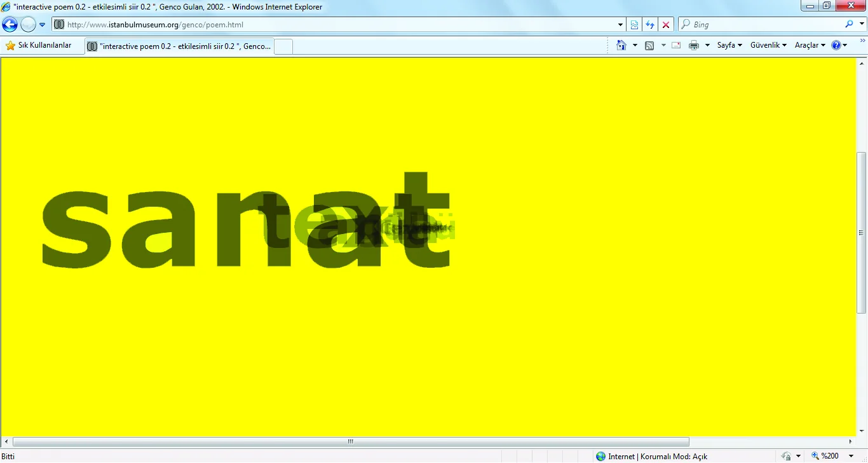Stop loading with the red X icon
The image size is (868, 463).
coord(665,25)
